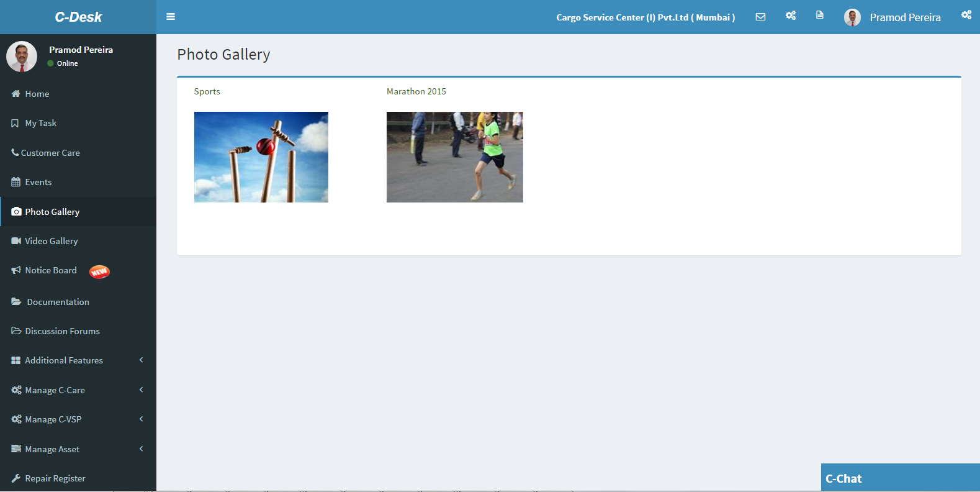Click the Online status text
This screenshot has height=492, width=980.
coord(68,63)
